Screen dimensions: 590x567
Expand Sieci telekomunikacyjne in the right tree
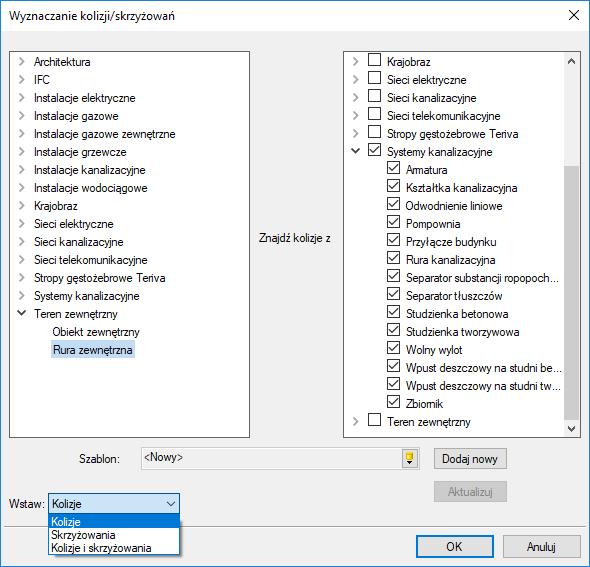(x=355, y=116)
